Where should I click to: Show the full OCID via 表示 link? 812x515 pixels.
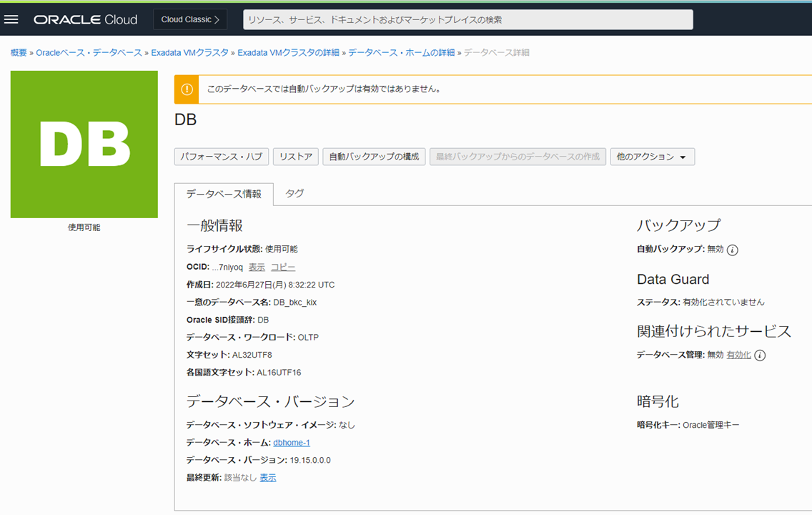[257, 267]
